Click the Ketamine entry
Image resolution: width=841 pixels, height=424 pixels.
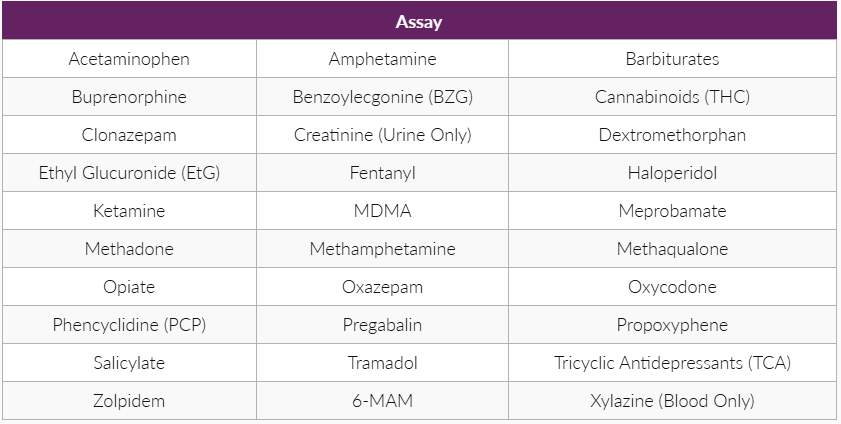(129, 211)
